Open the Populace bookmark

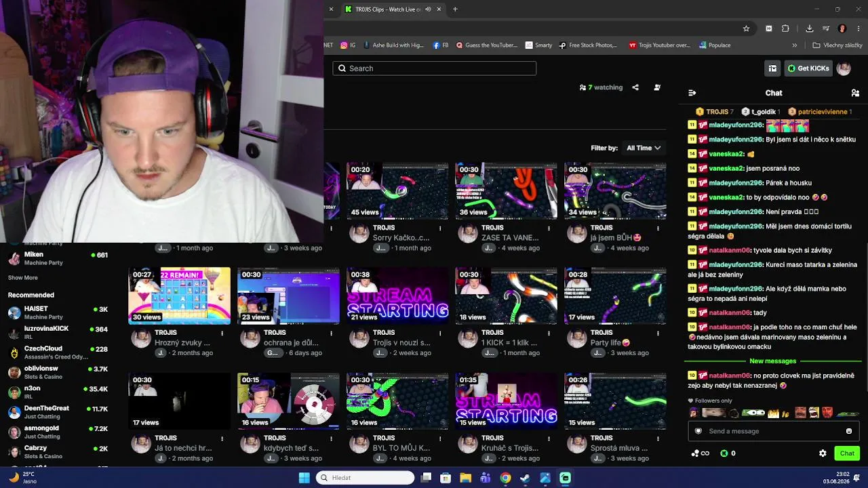tap(714, 45)
